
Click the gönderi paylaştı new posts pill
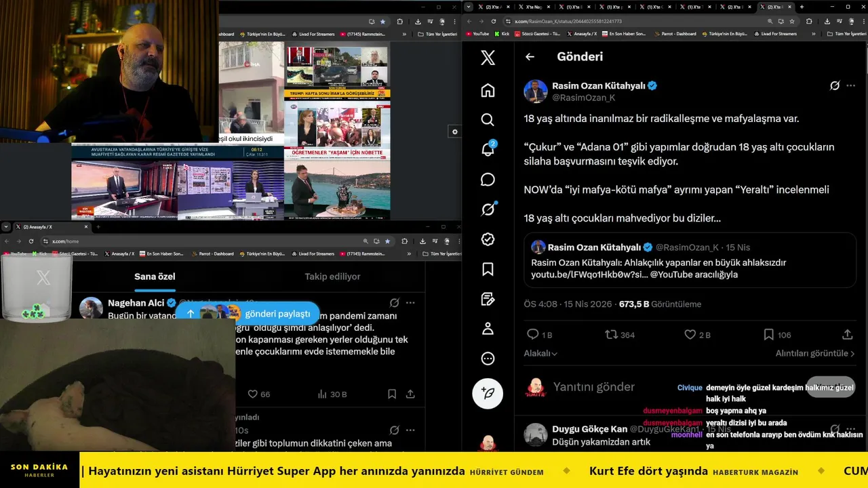[248, 313]
